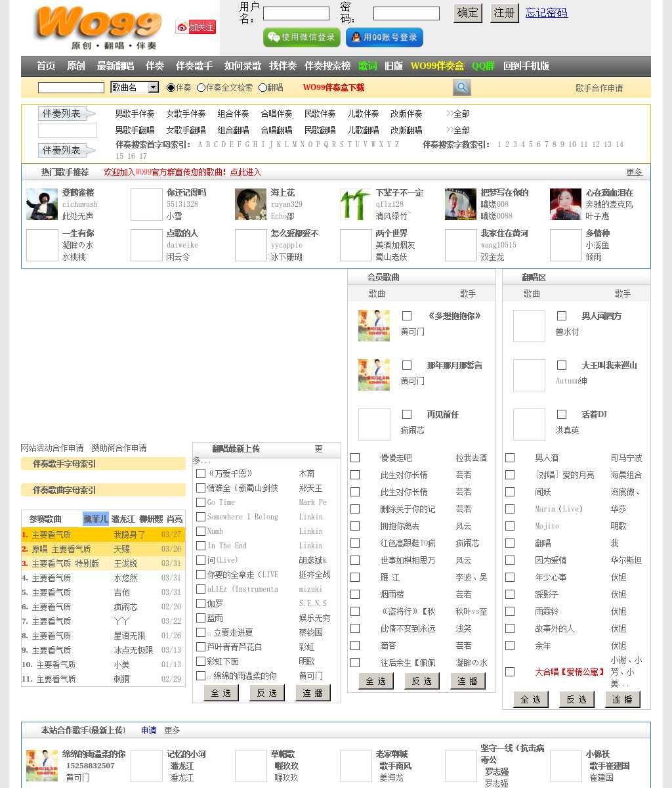
Task: Click the WO99 site logo
Action: click(x=98, y=28)
